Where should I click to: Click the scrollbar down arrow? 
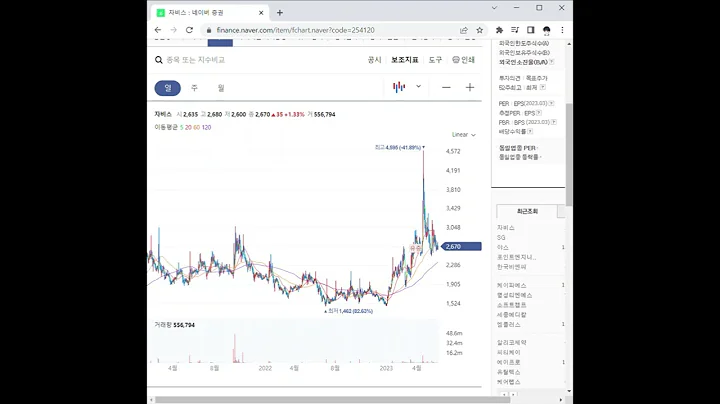[569, 391]
